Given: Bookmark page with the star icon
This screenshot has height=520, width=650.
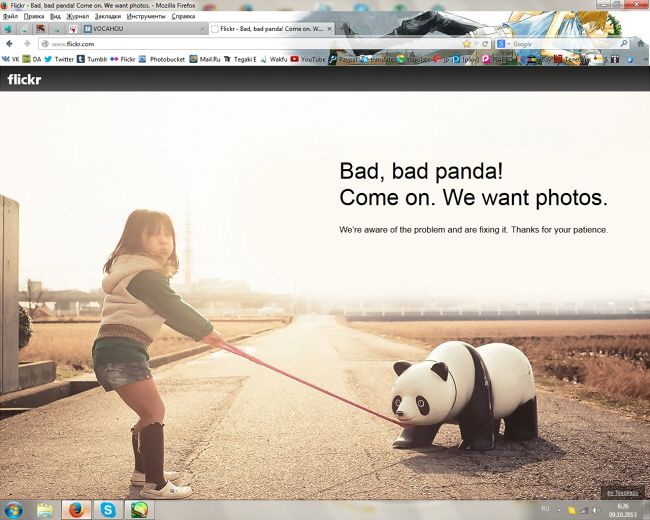Looking at the screenshot, I should pos(467,44).
